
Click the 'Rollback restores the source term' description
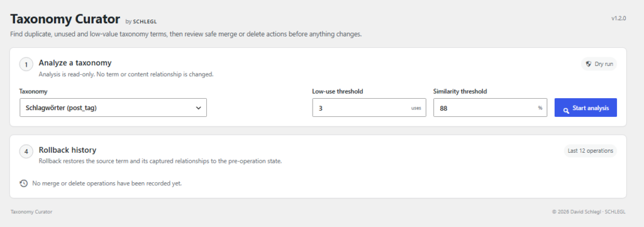[x=160, y=161]
